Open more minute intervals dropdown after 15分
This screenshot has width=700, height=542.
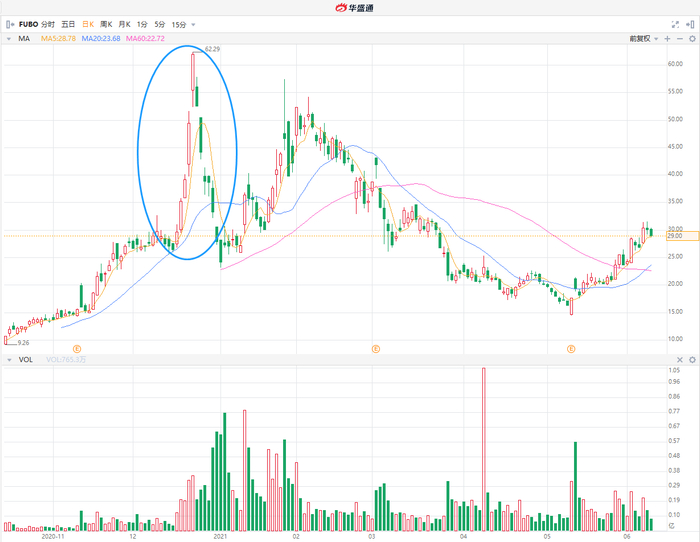193,25
